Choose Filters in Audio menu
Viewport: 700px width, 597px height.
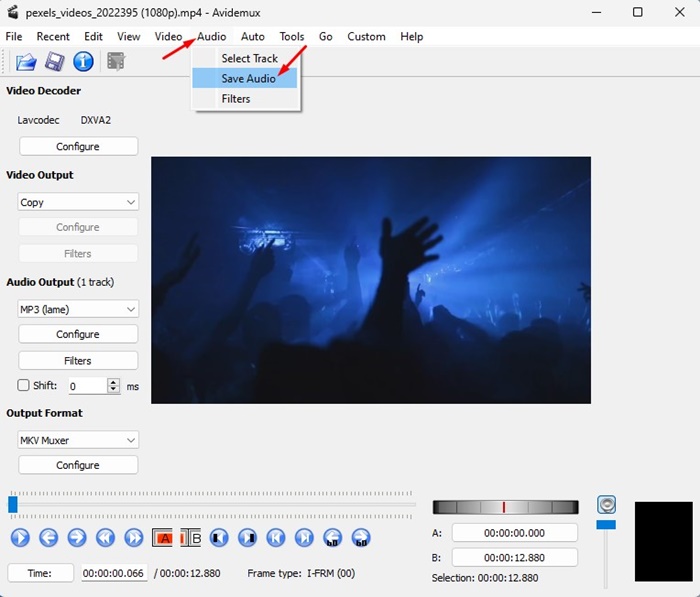click(x=245, y=99)
